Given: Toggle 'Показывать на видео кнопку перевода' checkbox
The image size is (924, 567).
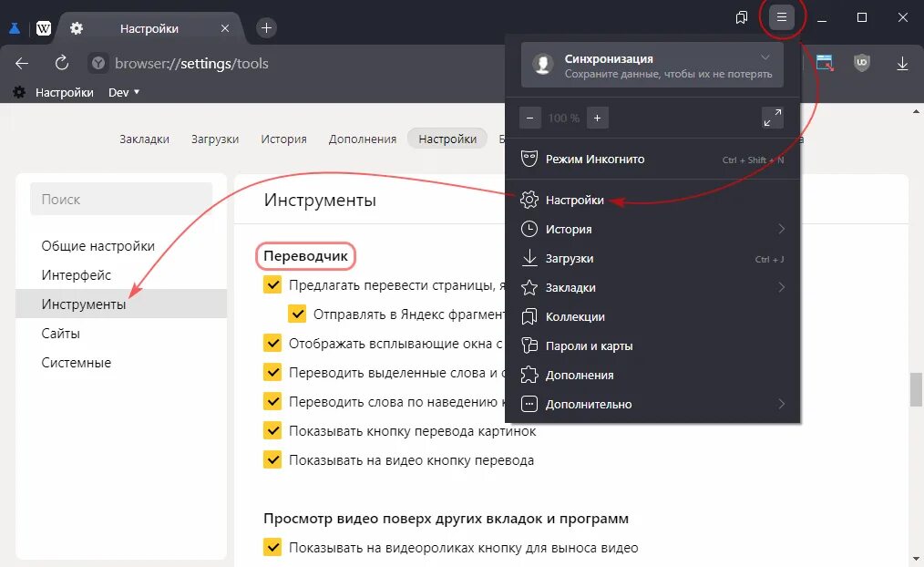Looking at the screenshot, I should (x=272, y=459).
